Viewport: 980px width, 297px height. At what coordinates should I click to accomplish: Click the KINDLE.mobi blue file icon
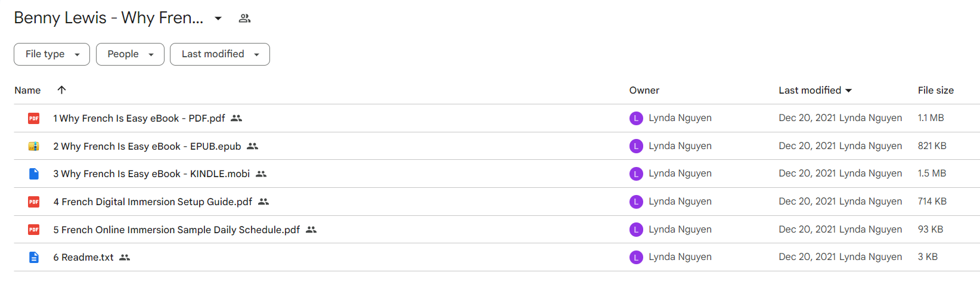[x=34, y=174]
